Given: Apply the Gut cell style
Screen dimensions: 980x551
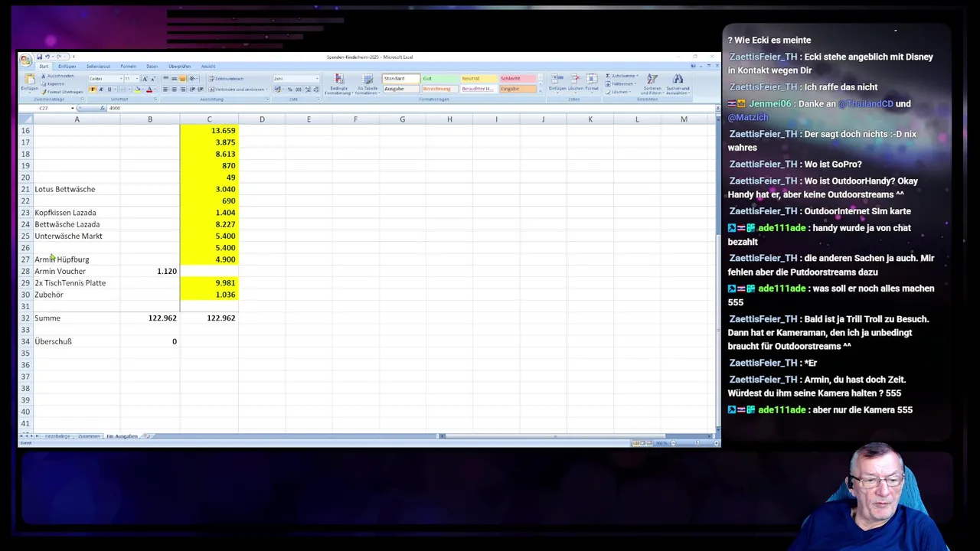Looking at the screenshot, I should [x=438, y=78].
